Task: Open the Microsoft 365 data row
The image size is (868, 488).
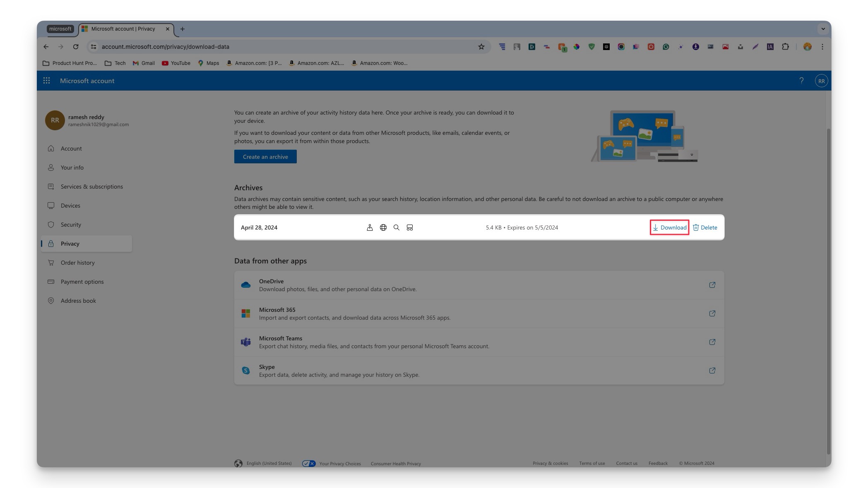Action: [x=479, y=313]
